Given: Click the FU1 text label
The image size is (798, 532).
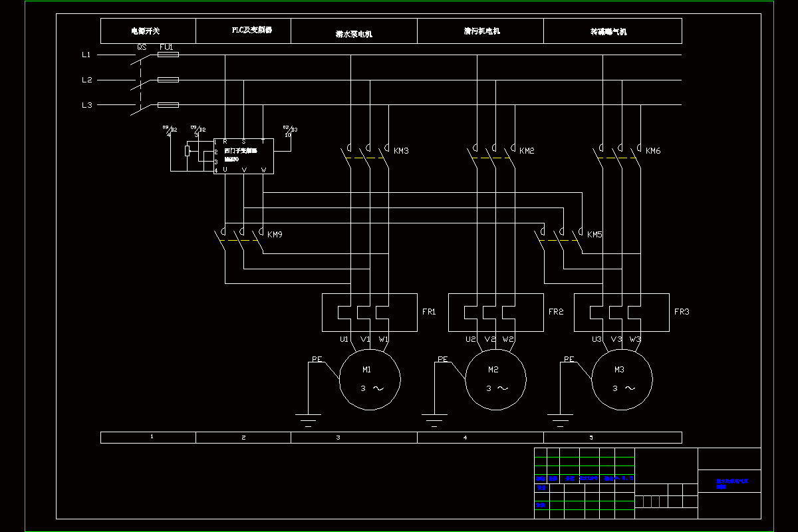Looking at the screenshot, I should coord(166,47).
